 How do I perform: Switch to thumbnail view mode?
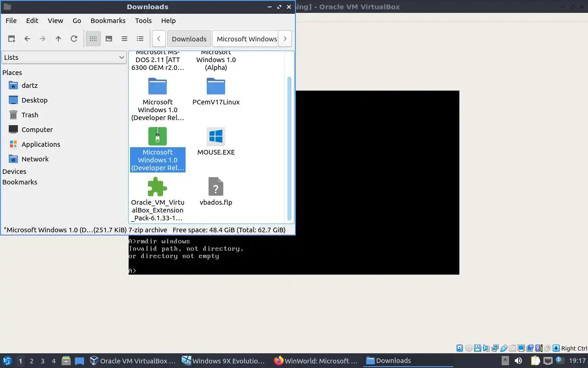109,39
